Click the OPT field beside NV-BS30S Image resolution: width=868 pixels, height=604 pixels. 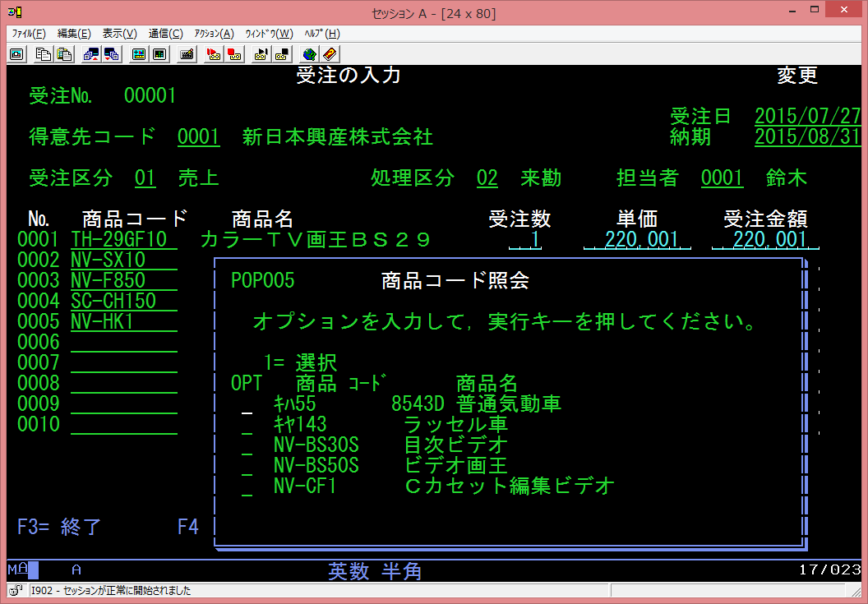pos(247,445)
